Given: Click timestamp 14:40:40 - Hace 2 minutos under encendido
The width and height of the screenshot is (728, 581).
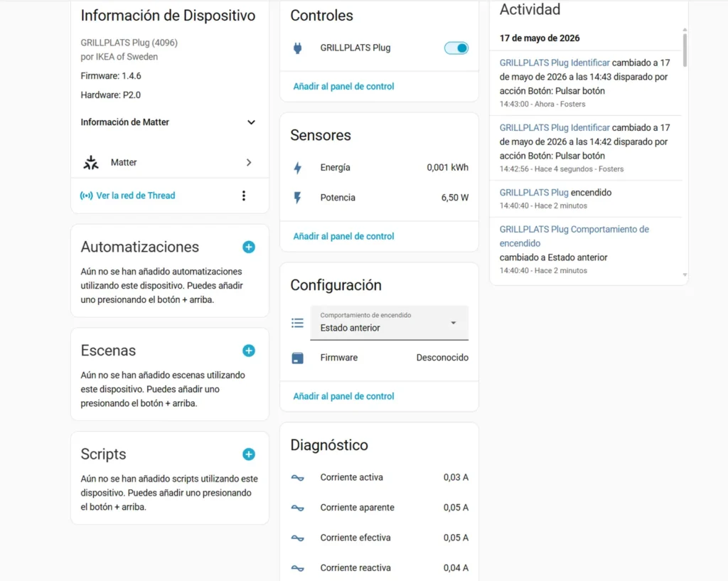Looking at the screenshot, I should point(543,206).
